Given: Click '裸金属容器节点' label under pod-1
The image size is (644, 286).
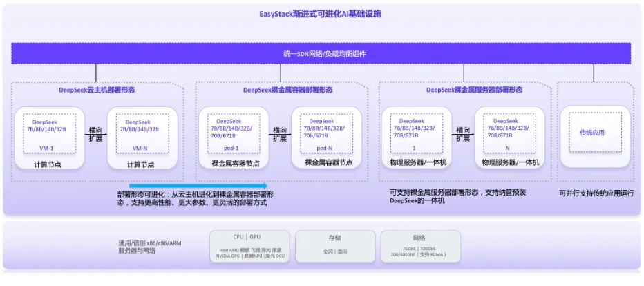Looking at the screenshot, I should pyautogui.click(x=236, y=163).
